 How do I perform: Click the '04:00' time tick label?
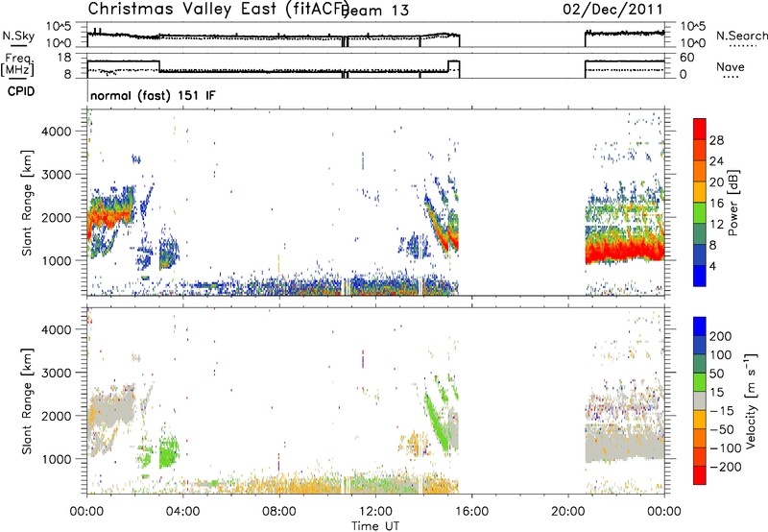click(182, 512)
